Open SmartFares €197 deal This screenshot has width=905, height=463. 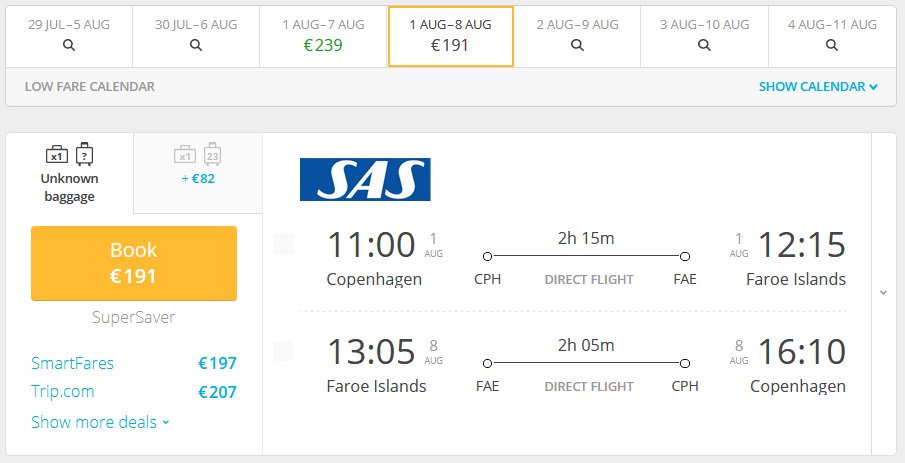click(134, 363)
